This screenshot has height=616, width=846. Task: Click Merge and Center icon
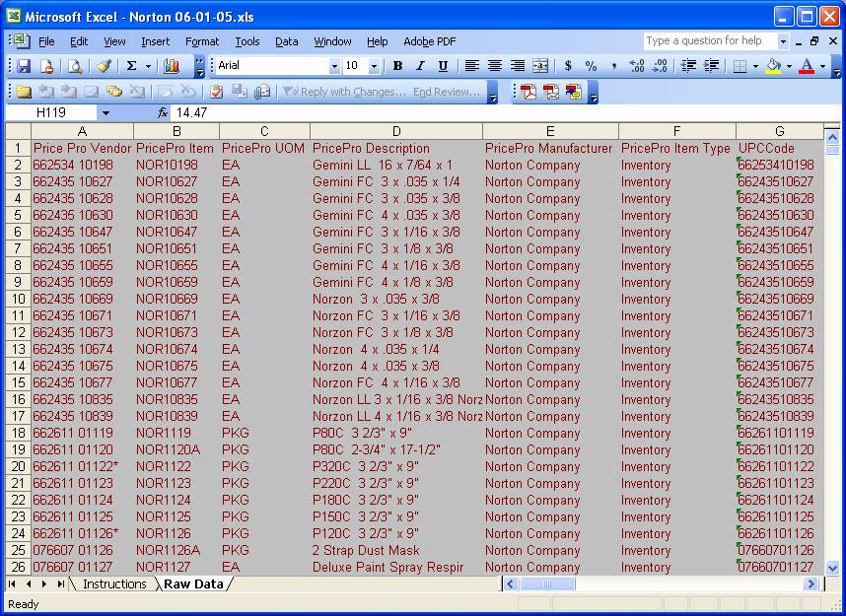[x=540, y=66]
